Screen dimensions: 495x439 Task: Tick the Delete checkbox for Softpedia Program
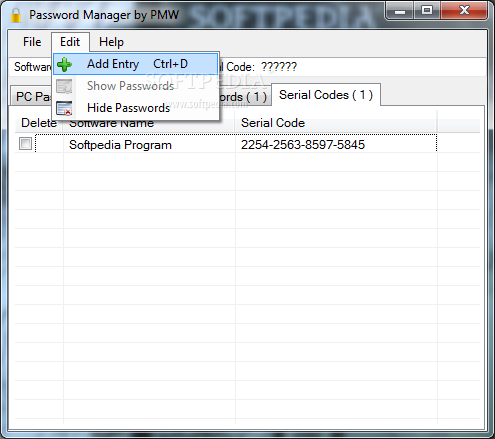click(x=25, y=144)
